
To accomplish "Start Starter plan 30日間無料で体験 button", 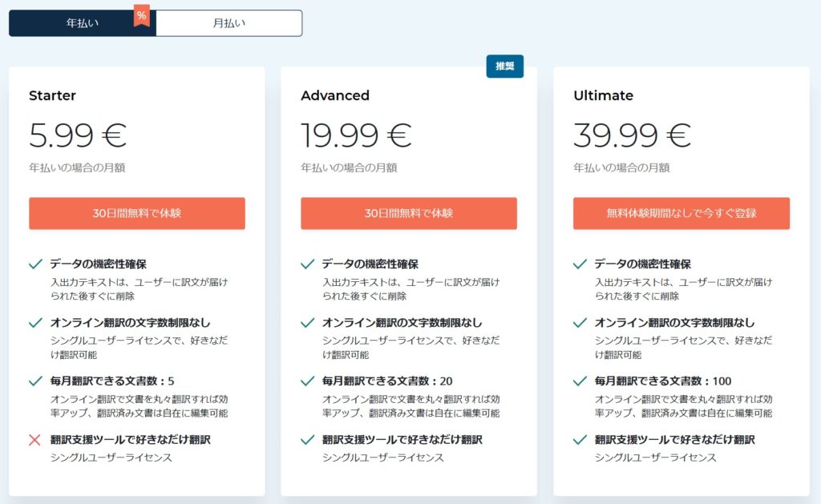I will tap(136, 213).
